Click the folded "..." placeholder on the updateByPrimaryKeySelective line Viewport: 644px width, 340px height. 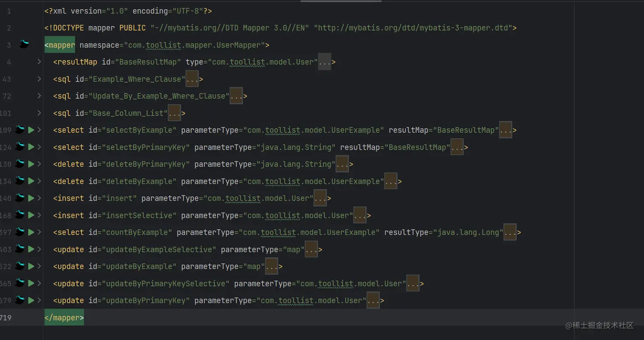tap(413, 283)
